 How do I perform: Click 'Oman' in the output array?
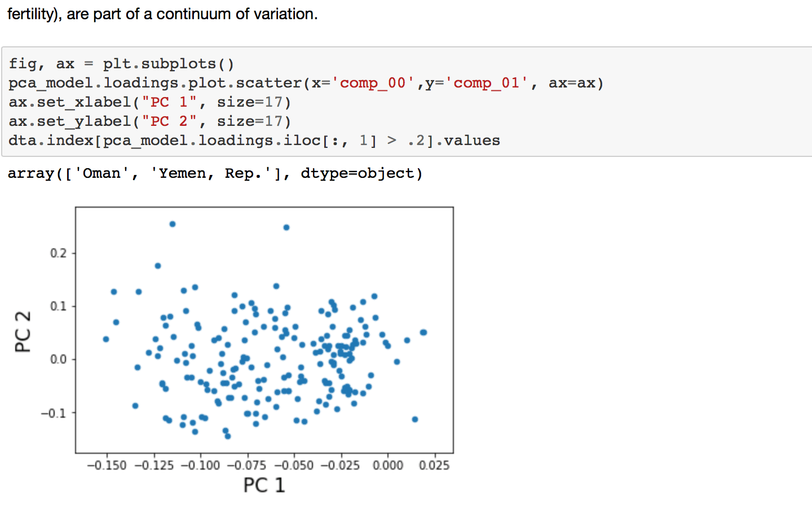click(x=101, y=173)
